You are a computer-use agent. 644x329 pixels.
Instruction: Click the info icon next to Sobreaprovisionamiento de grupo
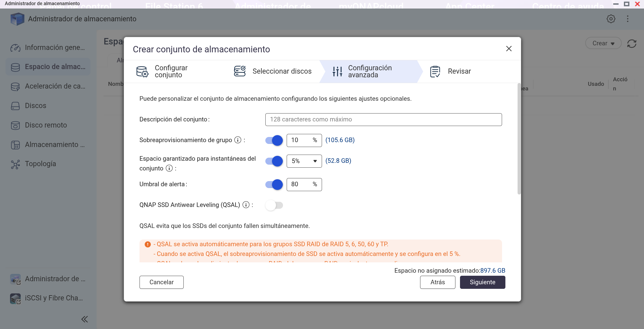(238, 140)
